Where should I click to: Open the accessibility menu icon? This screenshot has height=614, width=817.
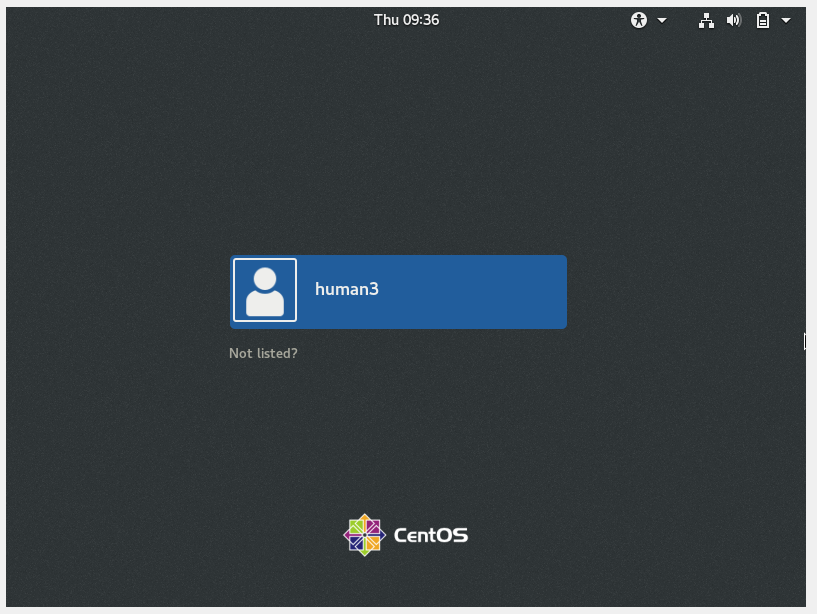pos(639,20)
